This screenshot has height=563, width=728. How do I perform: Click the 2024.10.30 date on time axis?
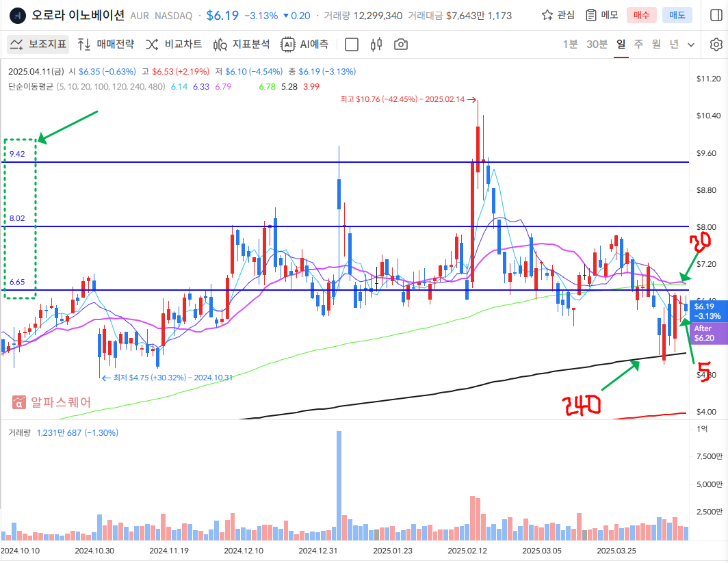[x=94, y=551]
